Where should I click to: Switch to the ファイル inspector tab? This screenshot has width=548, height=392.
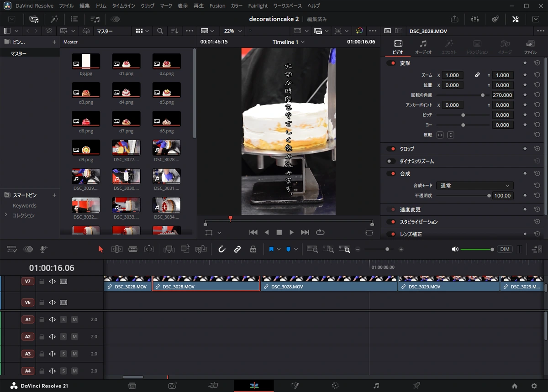point(530,47)
